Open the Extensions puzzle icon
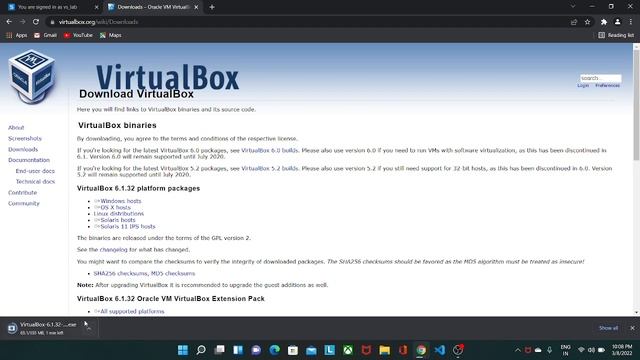Screen dimensions: 640x360 604,22
